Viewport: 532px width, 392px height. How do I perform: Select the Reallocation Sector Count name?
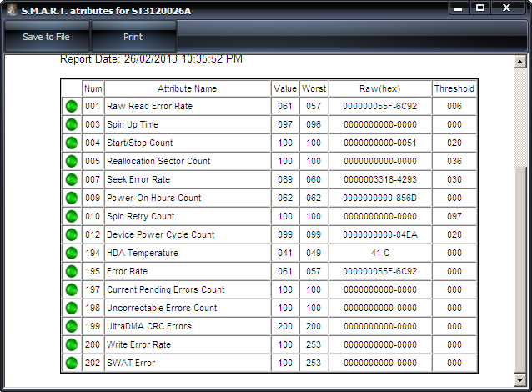[x=158, y=161]
